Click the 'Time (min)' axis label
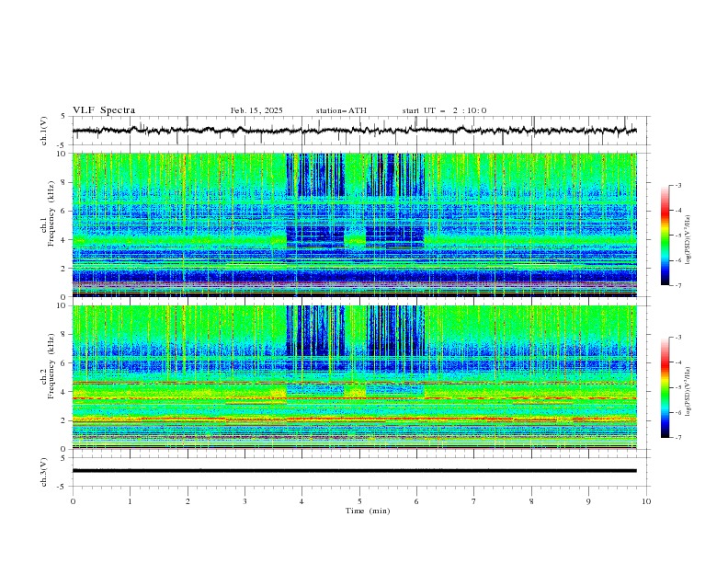Viewport: 728px width, 563px height. coord(368,511)
